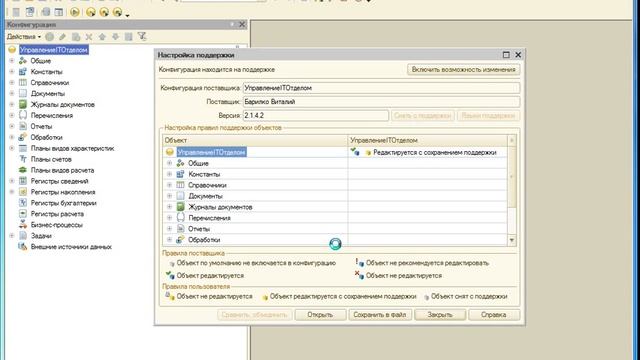640x360 pixels.
Task: Expand Документы in the Конфигурация tree
Action: pos(12,93)
